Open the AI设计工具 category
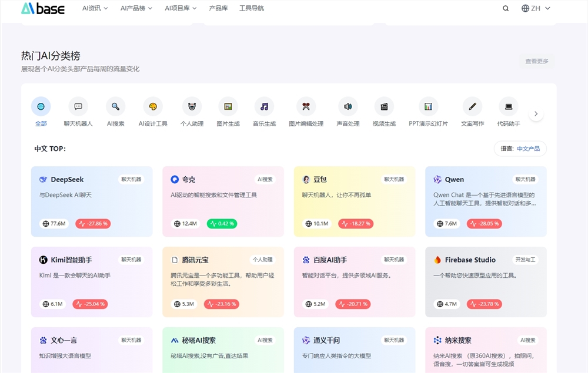The height and width of the screenshot is (373, 588). tap(153, 106)
